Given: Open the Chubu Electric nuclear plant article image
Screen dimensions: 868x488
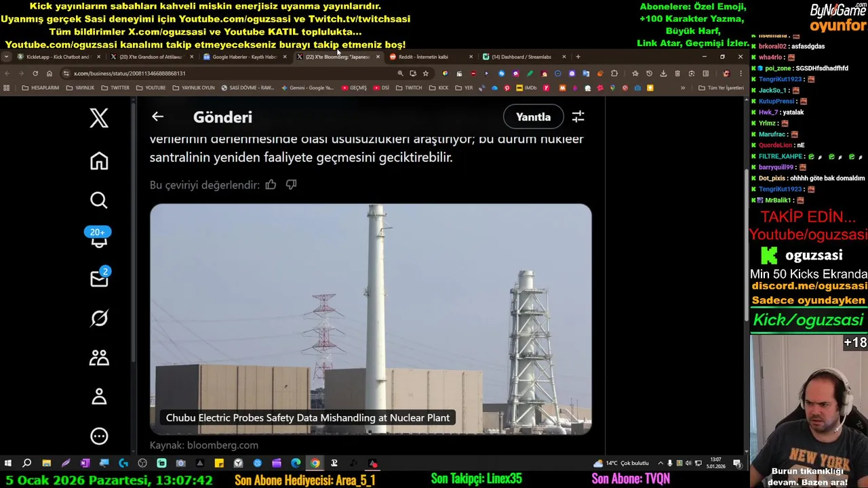Looking at the screenshot, I should [371, 319].
